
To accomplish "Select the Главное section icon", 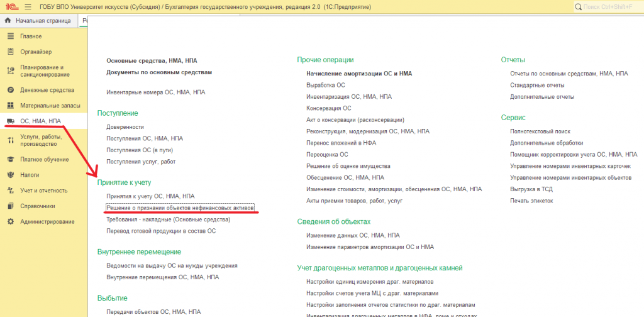I will pos(11,36).
